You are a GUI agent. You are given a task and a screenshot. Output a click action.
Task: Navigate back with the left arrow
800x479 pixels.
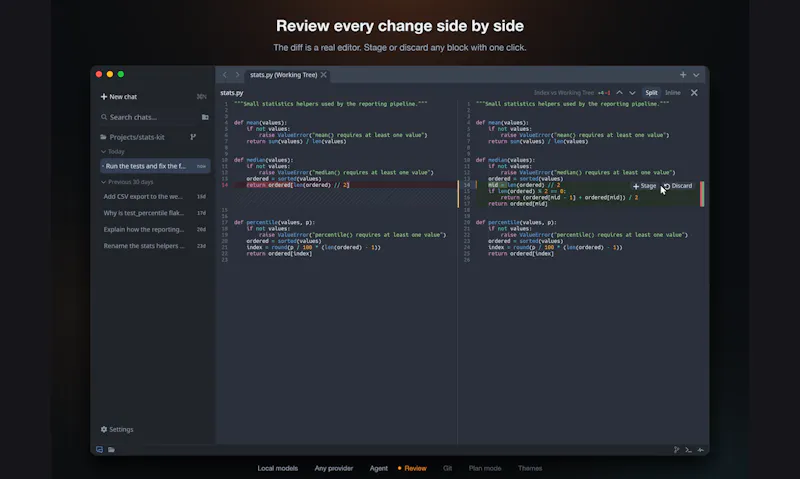coord(224,74)
